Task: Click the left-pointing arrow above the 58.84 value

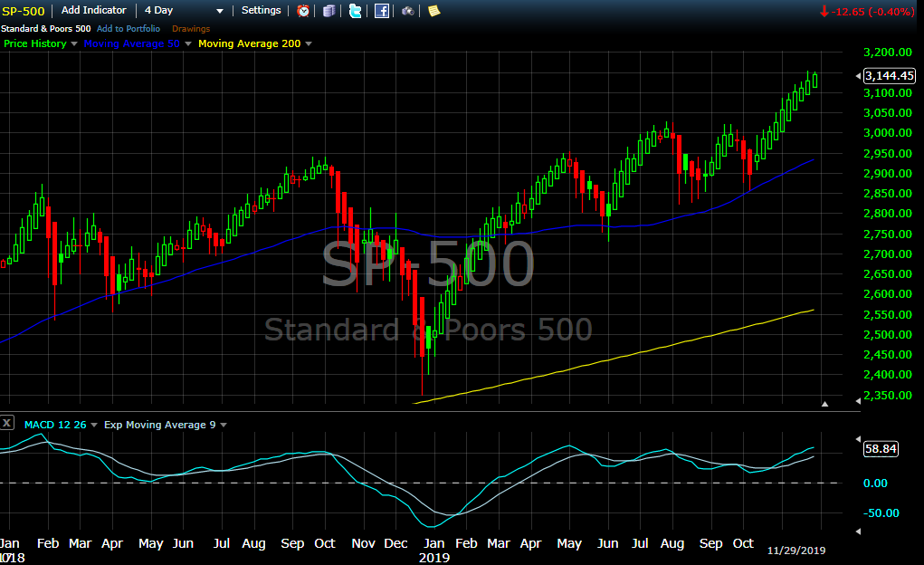Action: pos(858,439)
